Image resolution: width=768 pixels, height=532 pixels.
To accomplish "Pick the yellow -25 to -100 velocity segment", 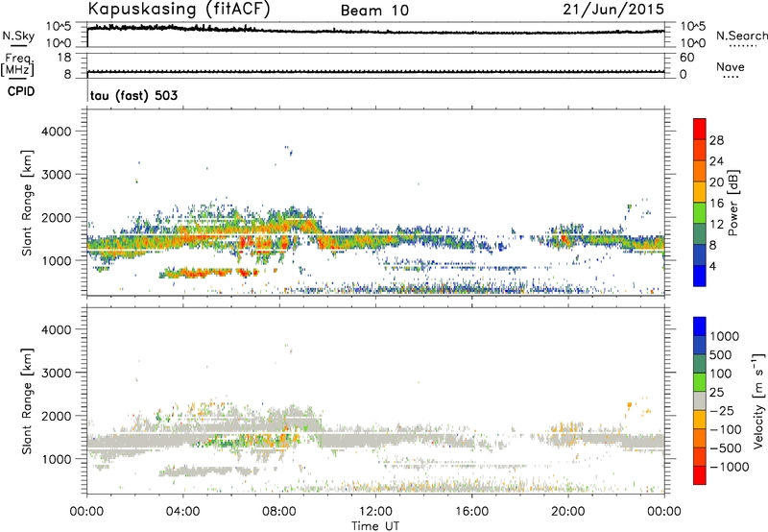I will [700, 420].
